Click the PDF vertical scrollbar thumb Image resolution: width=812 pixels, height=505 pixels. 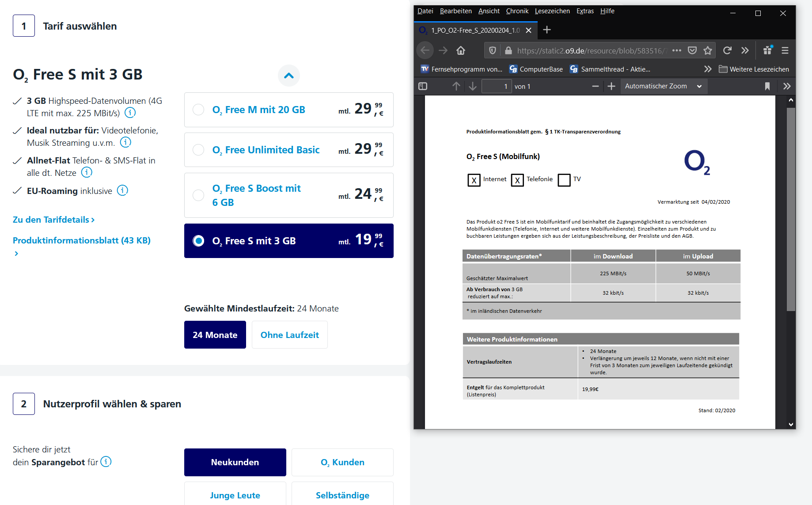[791, 209]
